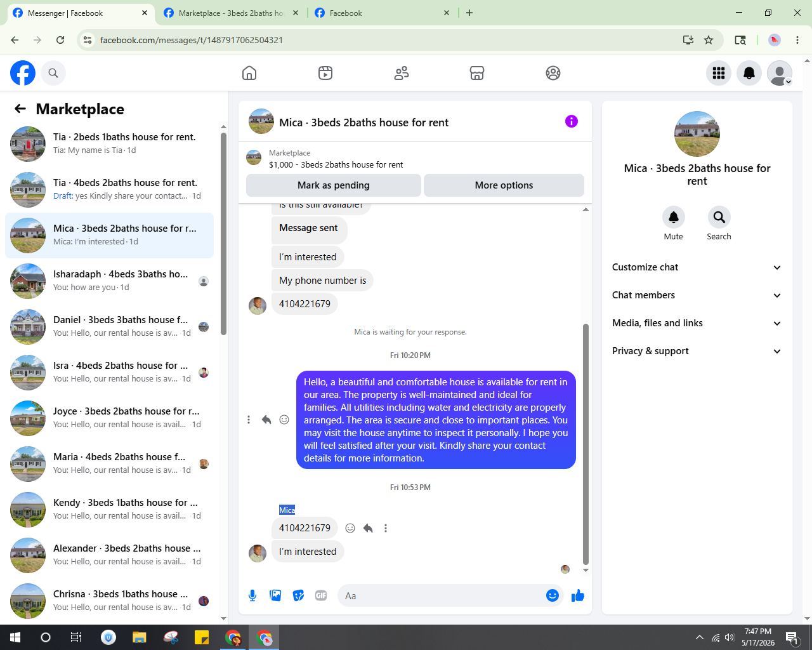This screenshot has height=650, width=812.
Task: Open the Maria 4beds 2baths conversation
Action: (109, 464)
